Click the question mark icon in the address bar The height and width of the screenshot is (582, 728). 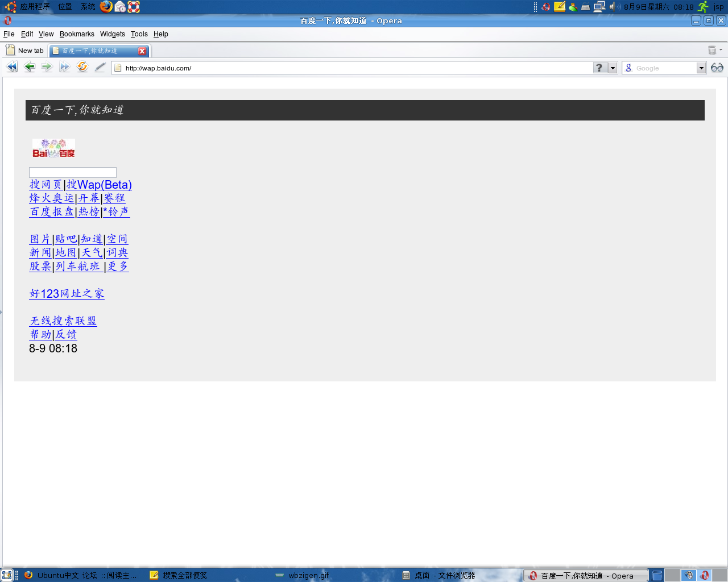(x=599, y=68)
